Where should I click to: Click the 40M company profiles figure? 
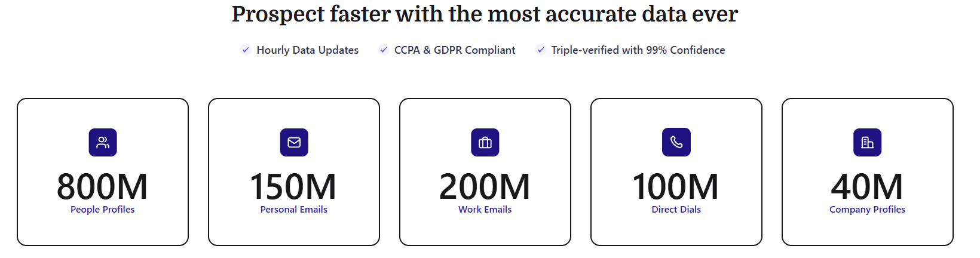tap(867, 186)
